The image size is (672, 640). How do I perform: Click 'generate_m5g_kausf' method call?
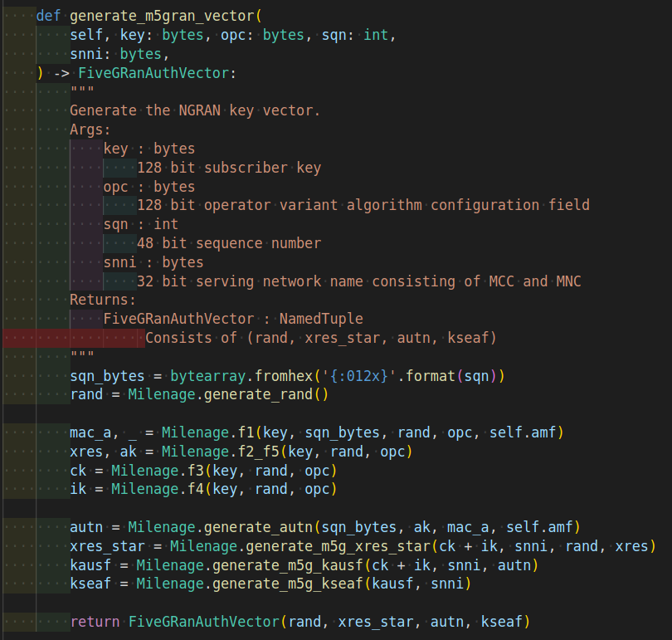click(x=288, y=565)
